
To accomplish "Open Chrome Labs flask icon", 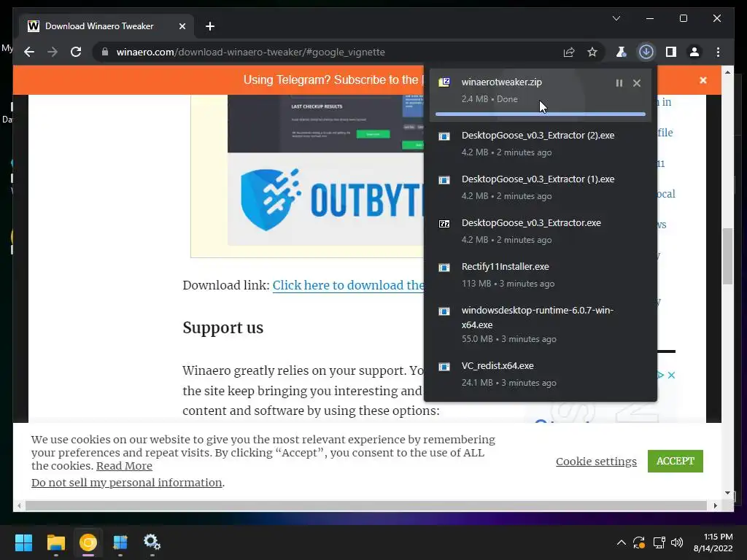I will point(622,52).
